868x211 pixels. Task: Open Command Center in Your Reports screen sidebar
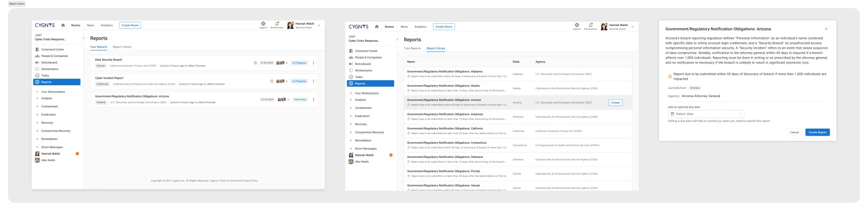[x=53, y=49]
